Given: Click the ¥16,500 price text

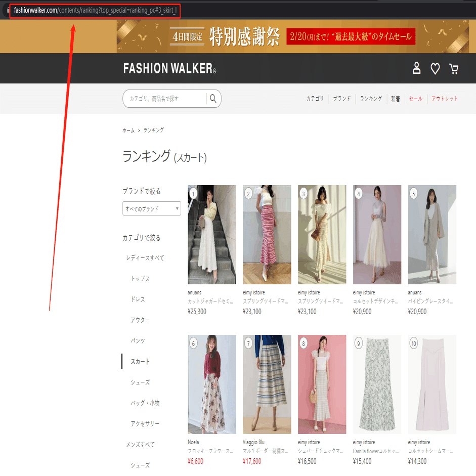Looking at the screenshot, I should pyautogui.click(x=307, y=461).
